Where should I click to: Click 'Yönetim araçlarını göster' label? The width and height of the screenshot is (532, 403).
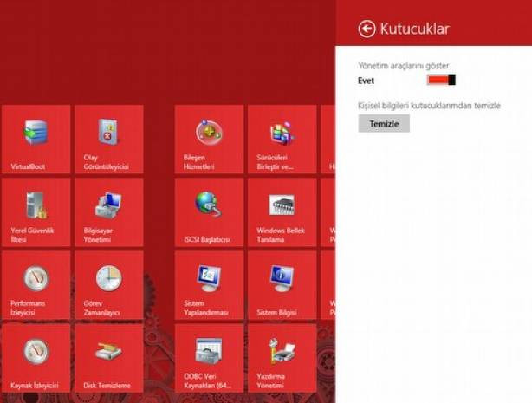[404, 66]
